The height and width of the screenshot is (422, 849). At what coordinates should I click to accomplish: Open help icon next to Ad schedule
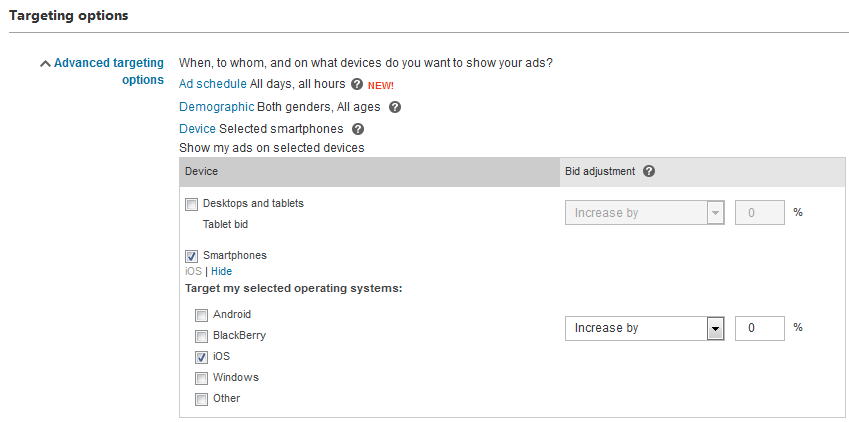(356, 84)
